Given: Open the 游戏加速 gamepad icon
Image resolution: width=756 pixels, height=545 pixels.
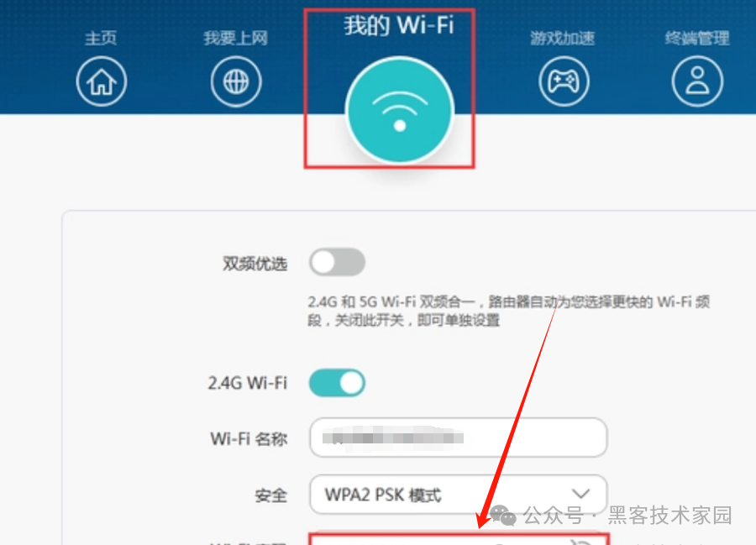Looking at the screenshot, I should (564, 81).
